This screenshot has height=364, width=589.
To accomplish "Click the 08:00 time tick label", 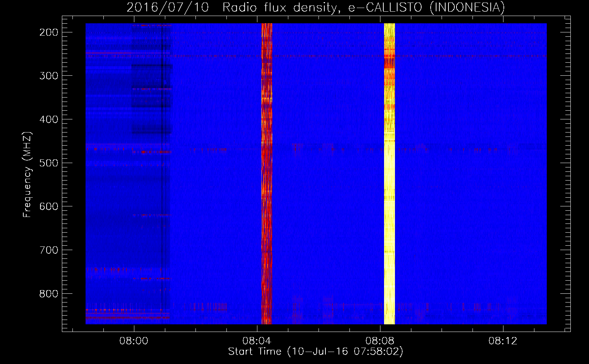I will click(x=134, y=341).
